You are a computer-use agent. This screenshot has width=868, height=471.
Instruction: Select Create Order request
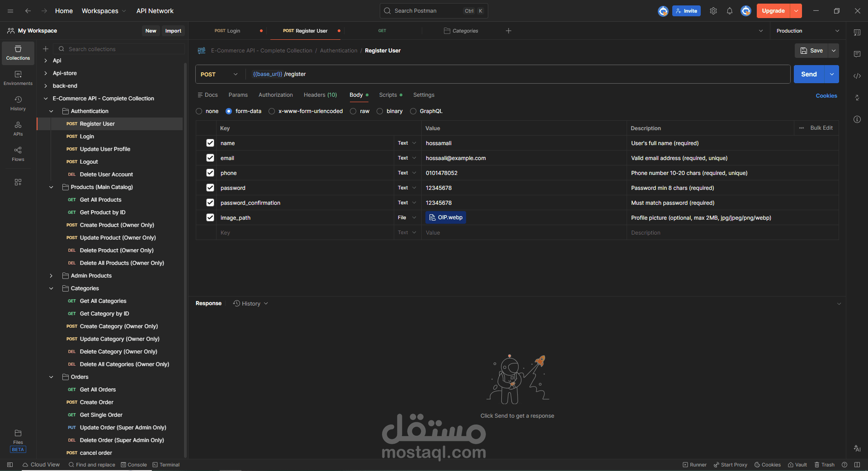(x=96, y=402)
